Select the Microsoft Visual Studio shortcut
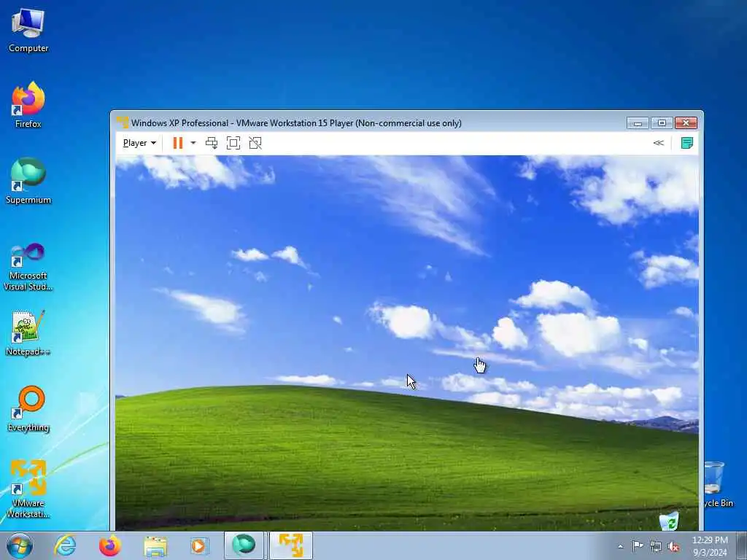 point(28,267)
